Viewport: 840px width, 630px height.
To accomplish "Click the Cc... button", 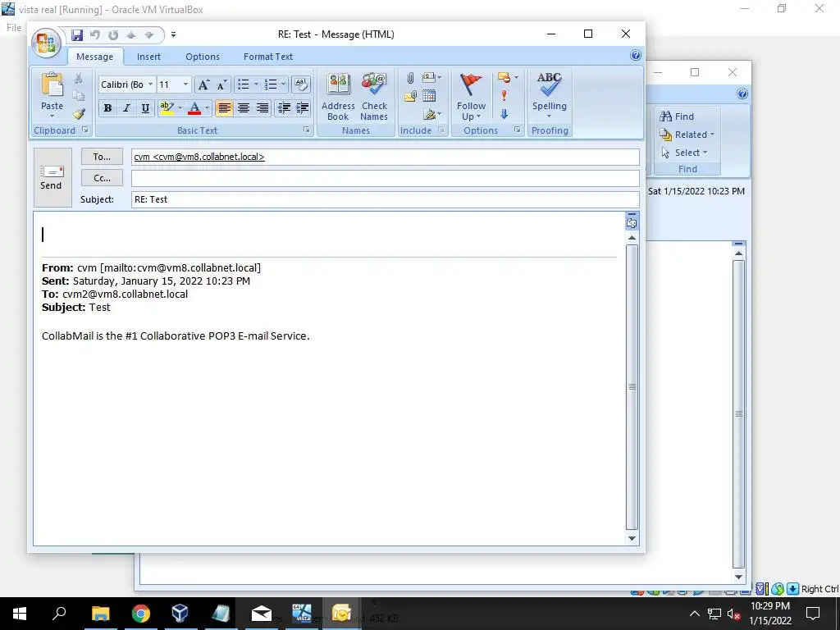I will (x=102, y=178).
